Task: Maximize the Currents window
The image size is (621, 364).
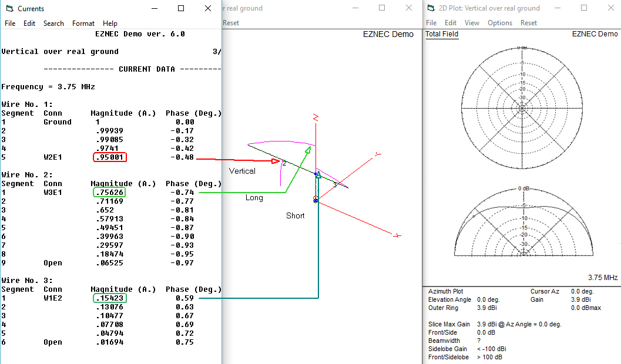Action: (181, 8)
